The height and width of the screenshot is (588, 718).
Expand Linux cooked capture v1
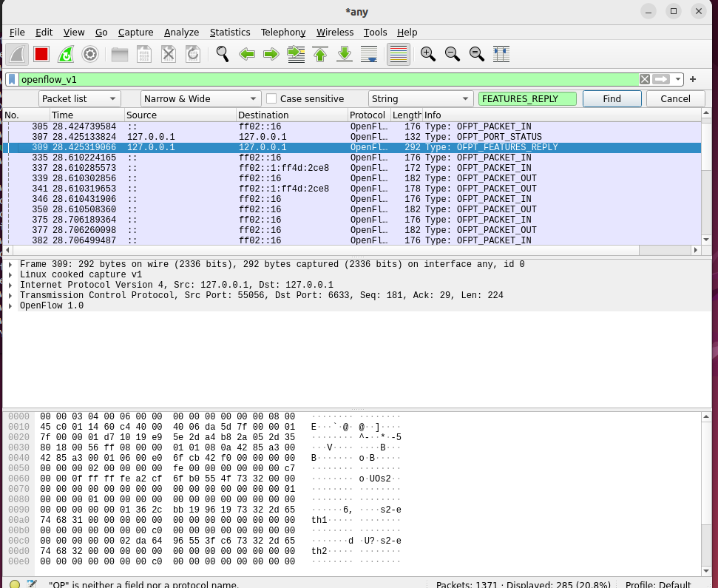point(10,274)
